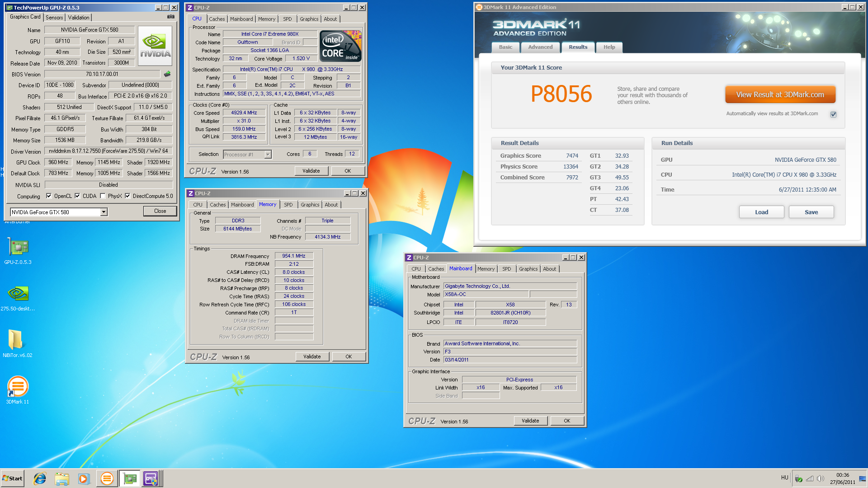868x488 pixels.
Task: Launch Windows Media Player from taskbar
Action: 84,479
